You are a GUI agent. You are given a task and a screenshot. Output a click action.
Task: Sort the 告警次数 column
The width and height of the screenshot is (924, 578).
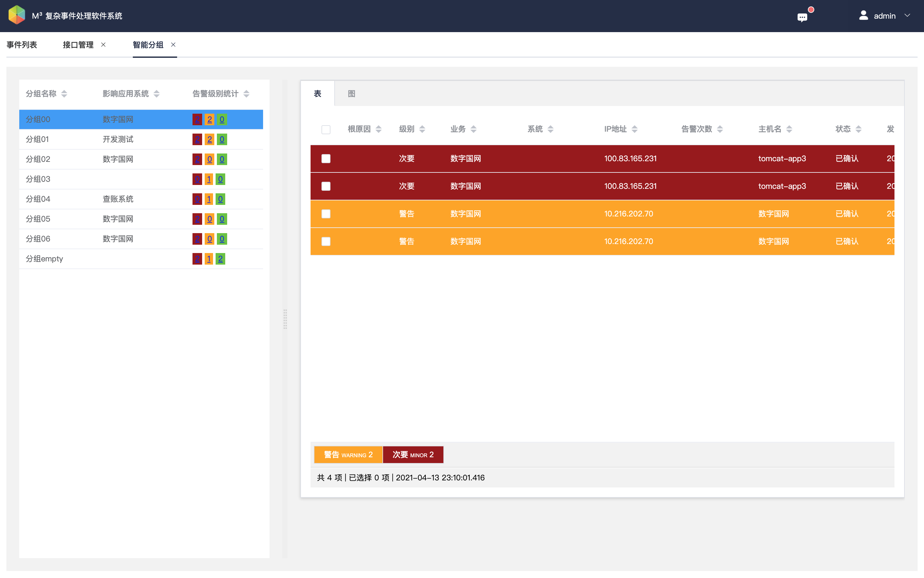click(x=720, y=129)
